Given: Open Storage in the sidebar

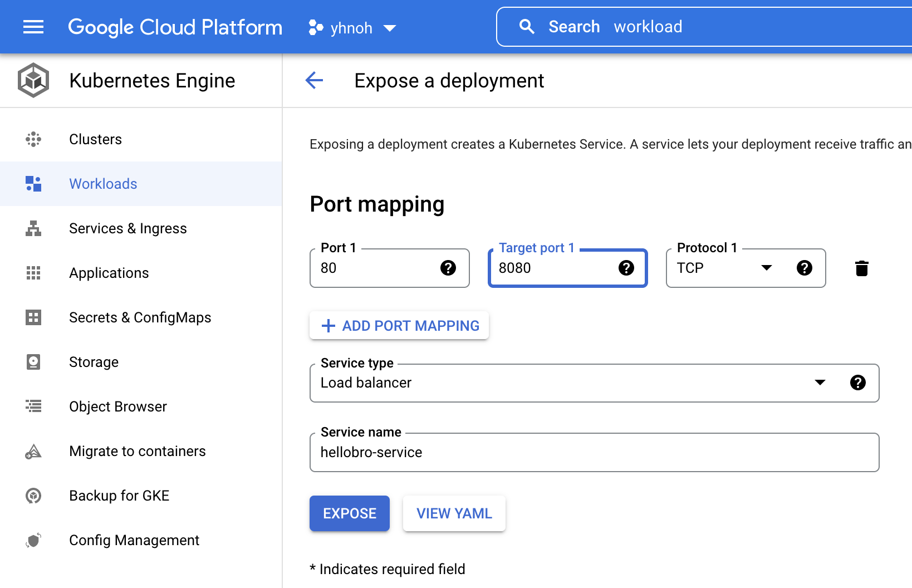Looking at the screenshot, I should (141, 362).
